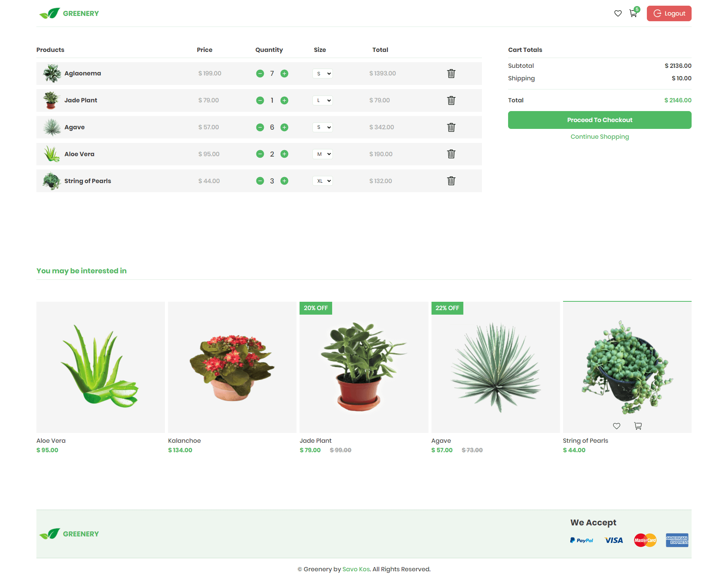Open the size dropdown for Aglaonema
The image size is (728, 580).
(x=322, y=74)
